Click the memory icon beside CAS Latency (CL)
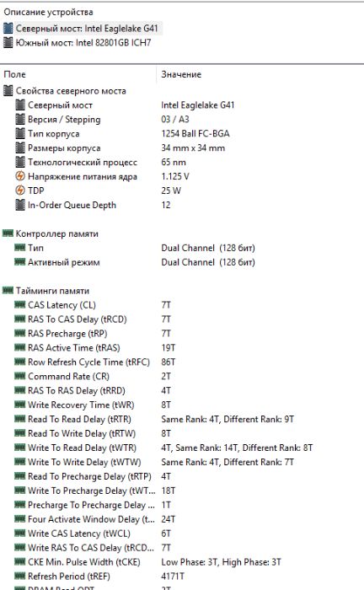The width and height of the screenshot is (364, 590). coord(20,305)
